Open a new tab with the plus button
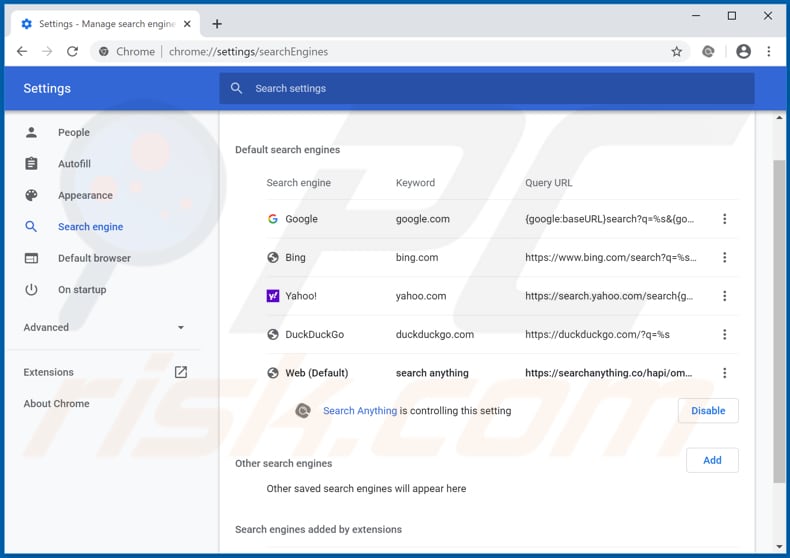This screenshot has height=558, width=790. click(x=217, y=24)
